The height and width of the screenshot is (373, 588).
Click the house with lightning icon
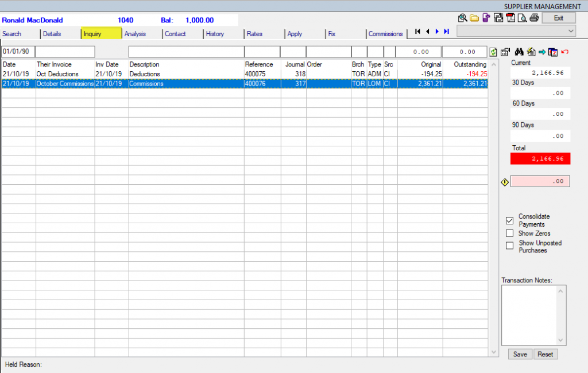(531, 52)
